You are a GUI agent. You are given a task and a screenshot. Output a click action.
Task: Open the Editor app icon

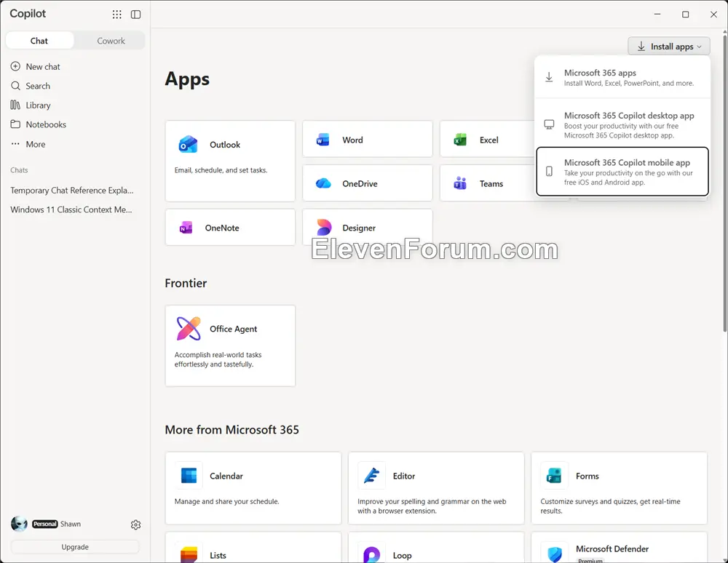(x=372, y=476)
